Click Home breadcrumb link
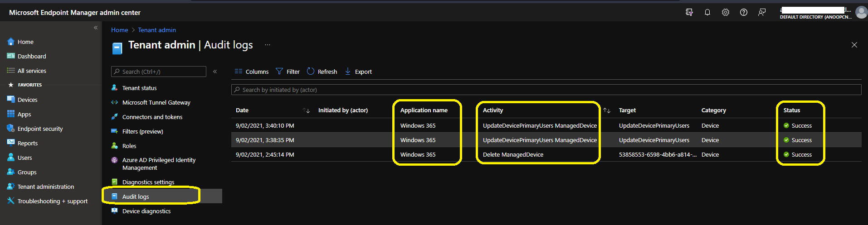Image resolution: width=868 pixels, height=225 pixels. tap(120, 30)
